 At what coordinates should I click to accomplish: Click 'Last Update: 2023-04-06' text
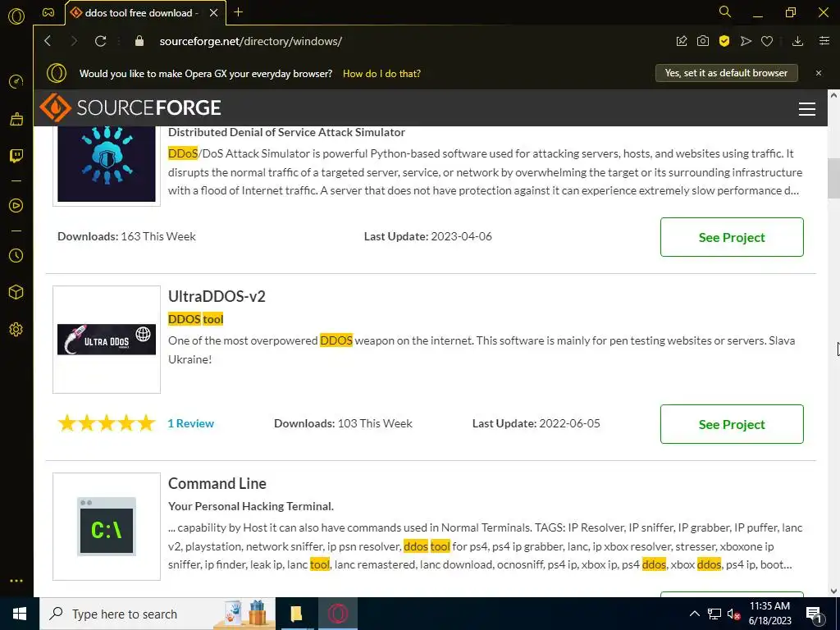pyautogui.click(x=428, y=236)
